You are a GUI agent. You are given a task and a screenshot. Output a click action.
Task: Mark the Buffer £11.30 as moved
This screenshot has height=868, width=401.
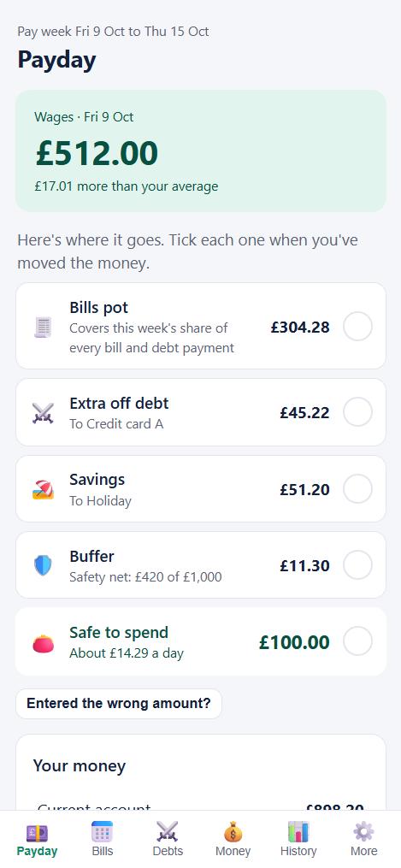358,565
